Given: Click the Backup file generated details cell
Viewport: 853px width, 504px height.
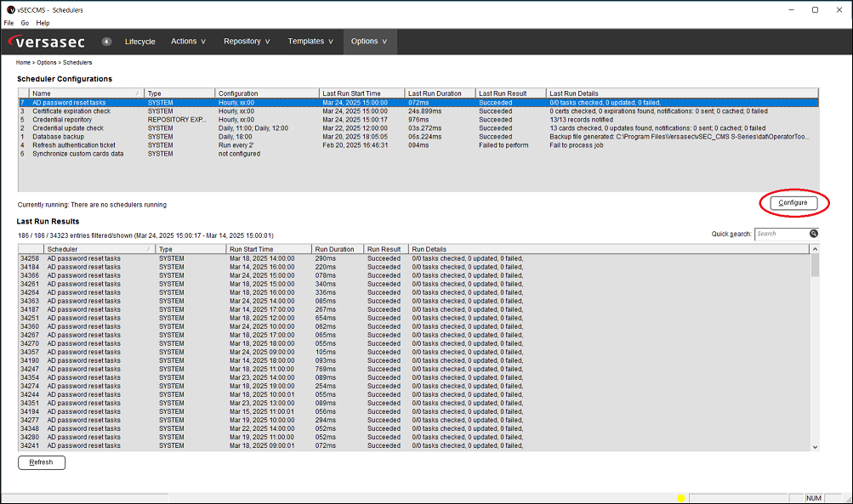Looking at the screenshot, I should 680,137.
